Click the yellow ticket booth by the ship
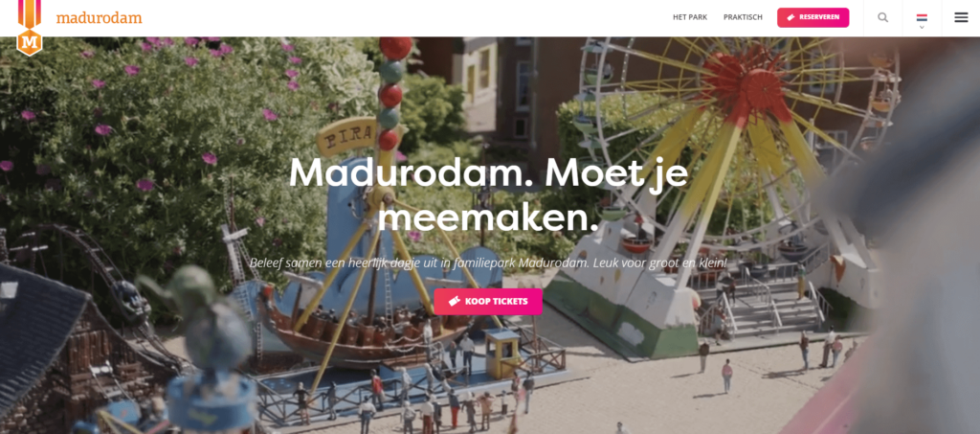This screenshot has height=434, width=980. coord(501,354)
